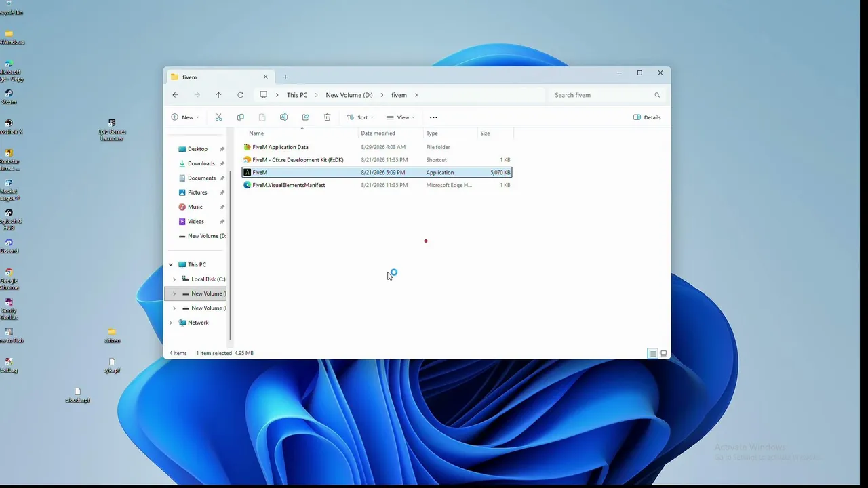This screenshot has height=488, width=868.
Task: Click the Rename icon in the toolbar
Action: pyautogui.click(x=283, y=117)
